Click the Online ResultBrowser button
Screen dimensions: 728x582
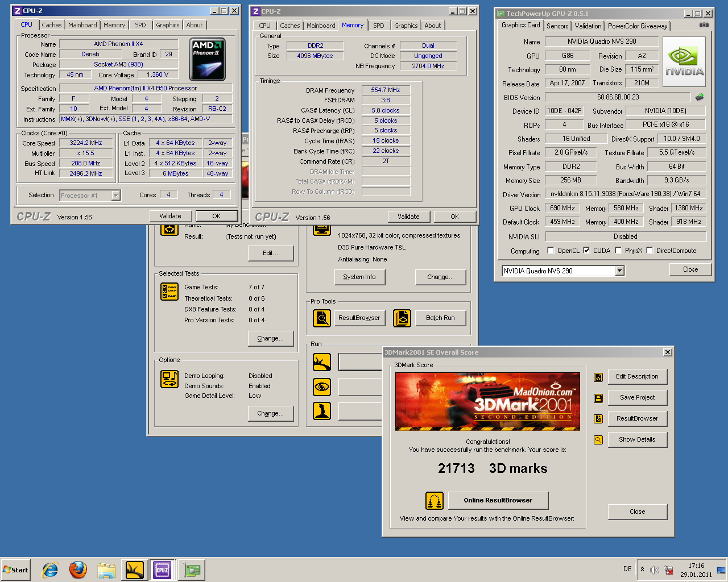click(x=498, y=501)
